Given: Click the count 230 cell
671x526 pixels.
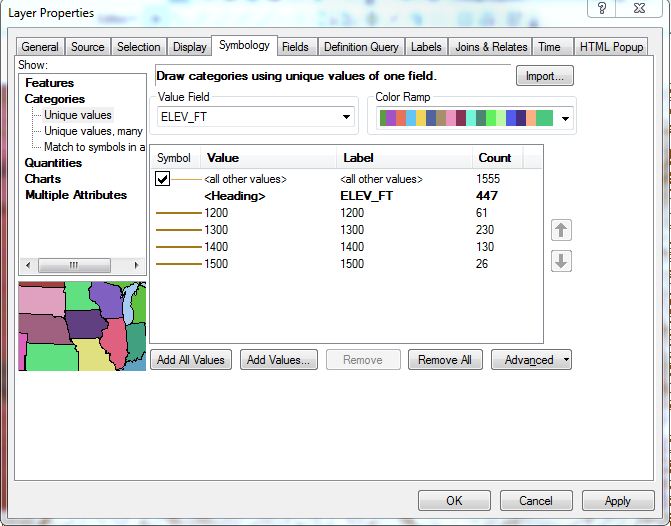Looking at the screenshot, I should click(485, 230).
